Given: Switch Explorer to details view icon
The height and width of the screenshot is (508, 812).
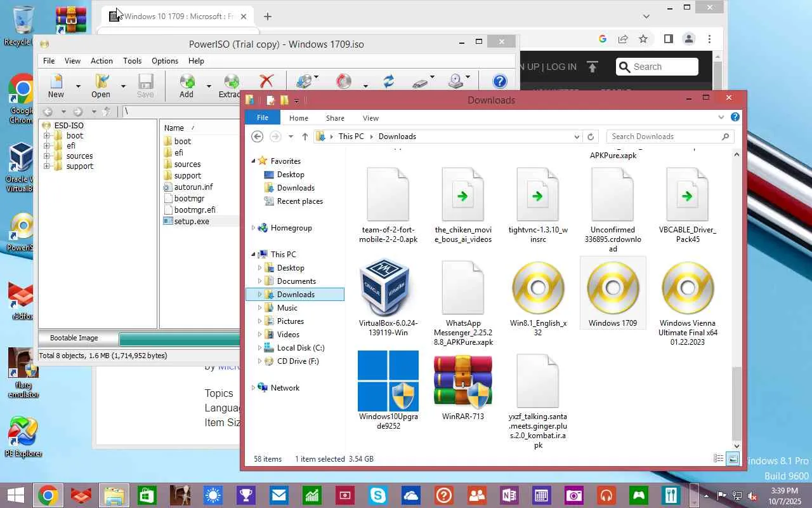Looking at the screenshot, I should (719, 458).
